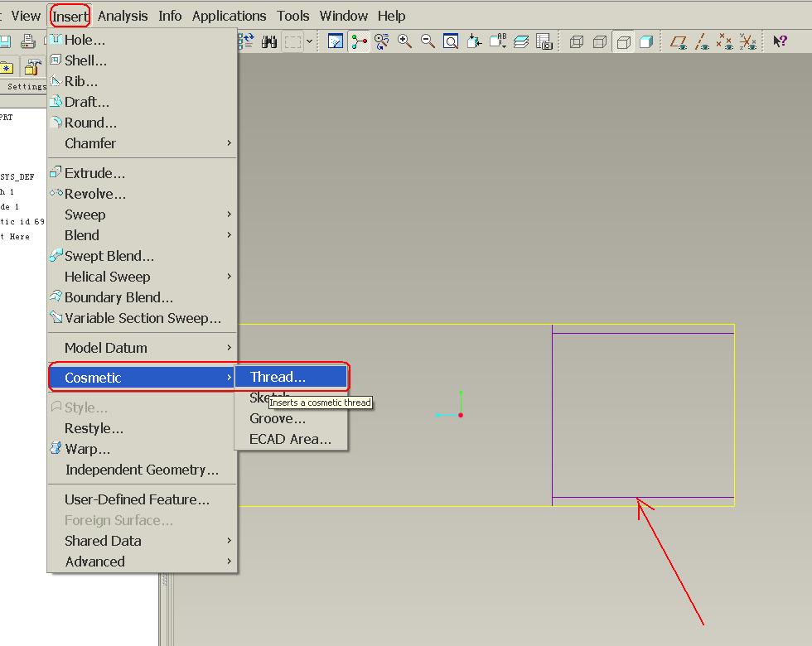This screenshot has width=812, height=646.
Task: Open the Help menu
Action: point(391,16)
